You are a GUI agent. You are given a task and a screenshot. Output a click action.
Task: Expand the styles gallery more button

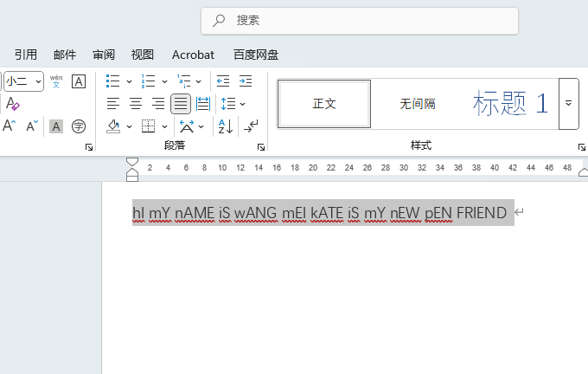pyautogui.click(x=568, y=104)
